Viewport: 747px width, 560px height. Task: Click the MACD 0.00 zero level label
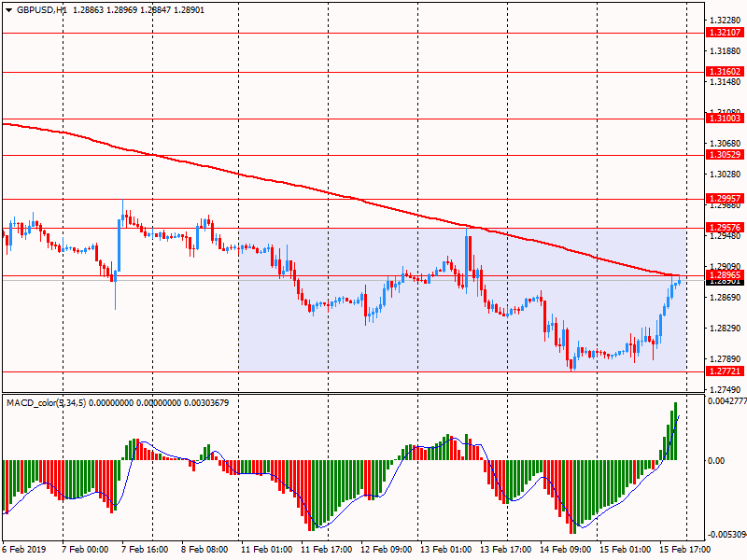[716, 460]
